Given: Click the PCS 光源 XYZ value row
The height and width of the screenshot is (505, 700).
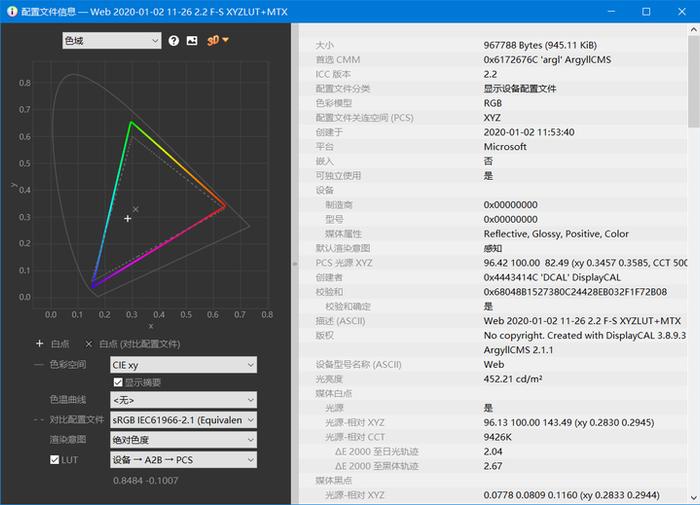Looking at the screenshot, I should [x=585, y=263].
